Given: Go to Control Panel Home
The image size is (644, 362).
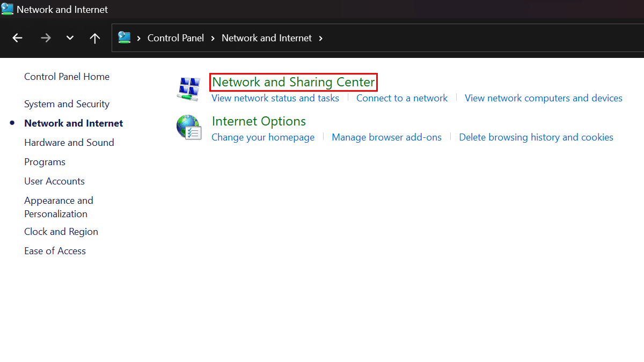Looking at the screenshot, I should (67, 77).
